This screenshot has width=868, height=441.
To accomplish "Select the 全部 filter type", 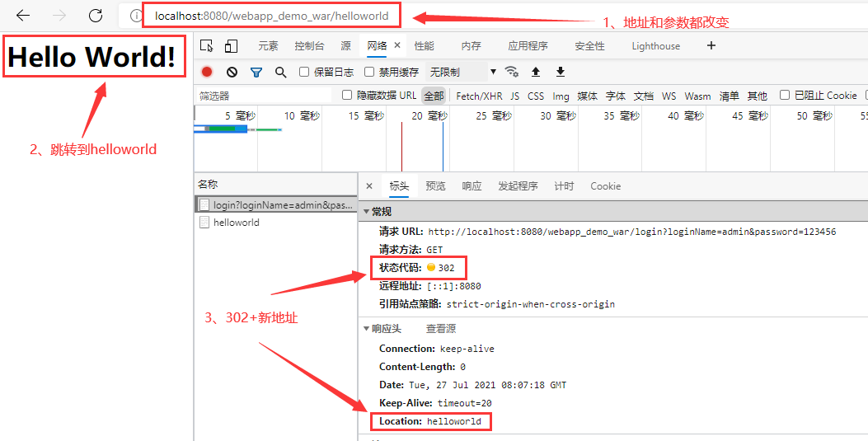I will (434, 96).
